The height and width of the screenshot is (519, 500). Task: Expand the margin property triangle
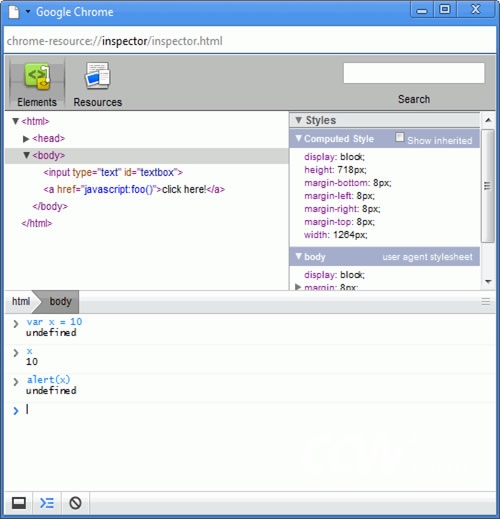[298, 287]
